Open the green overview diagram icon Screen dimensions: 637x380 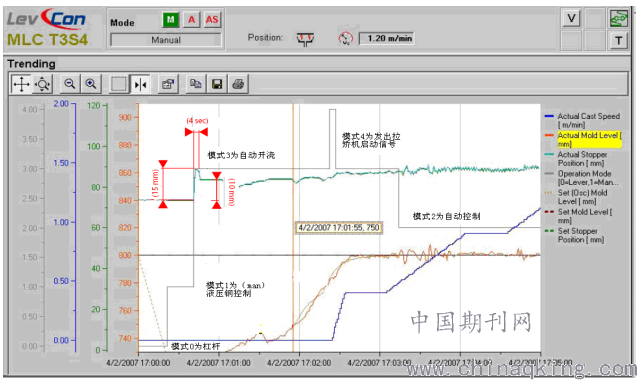click(618, 18)
